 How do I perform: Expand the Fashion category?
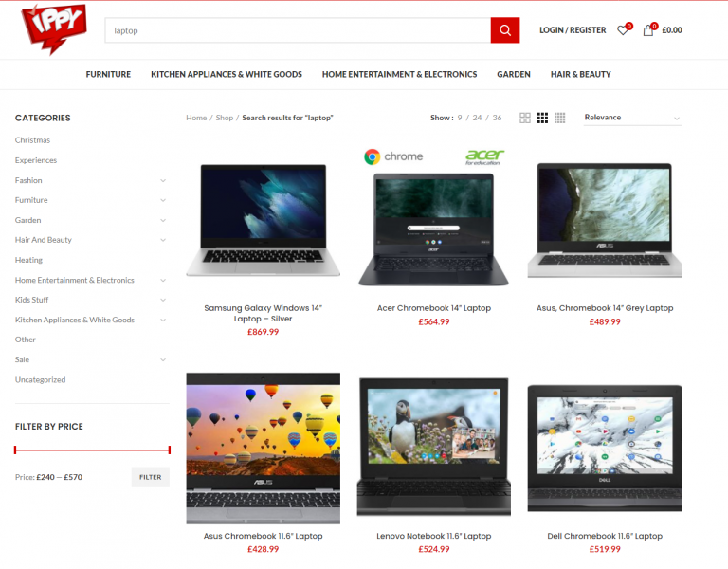point(163,180)
